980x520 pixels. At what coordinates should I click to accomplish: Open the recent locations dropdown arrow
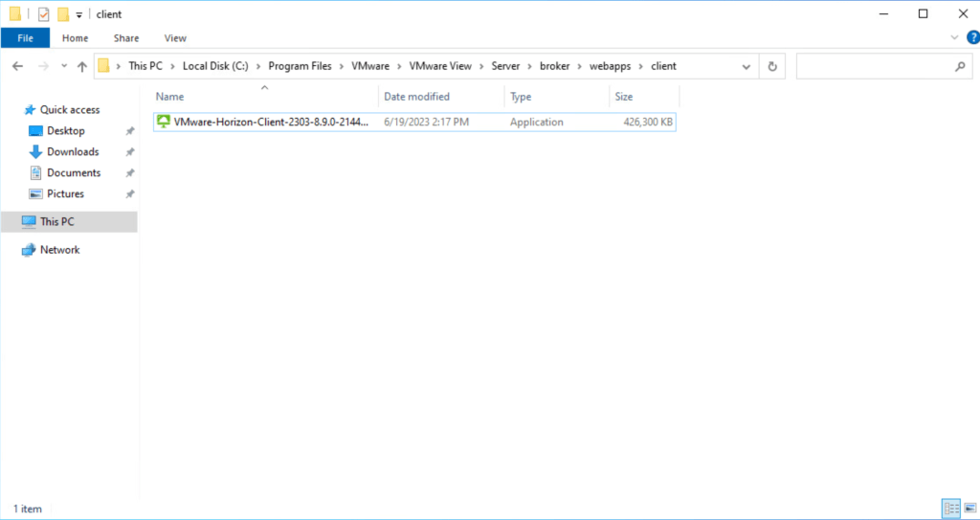[61, 67]
